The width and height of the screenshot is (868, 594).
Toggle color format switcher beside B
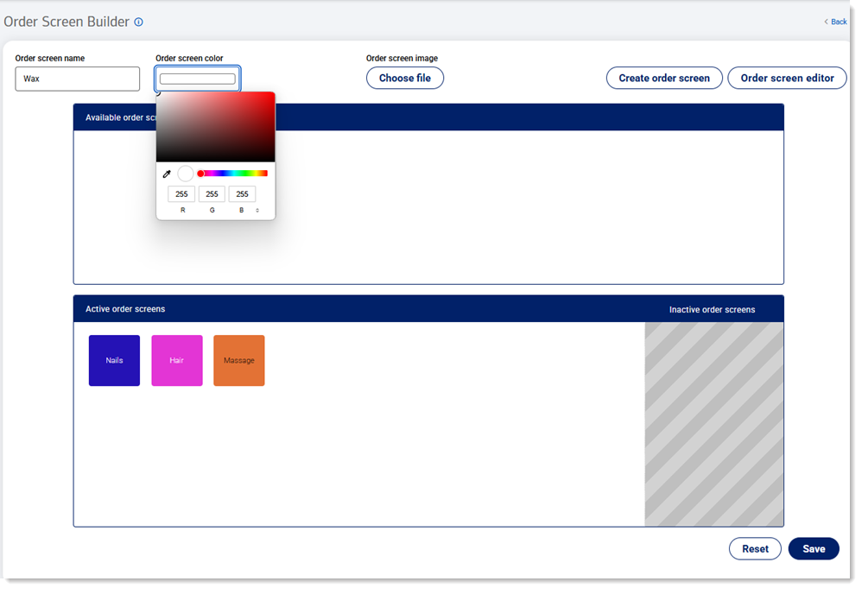[x=257, y=211]
